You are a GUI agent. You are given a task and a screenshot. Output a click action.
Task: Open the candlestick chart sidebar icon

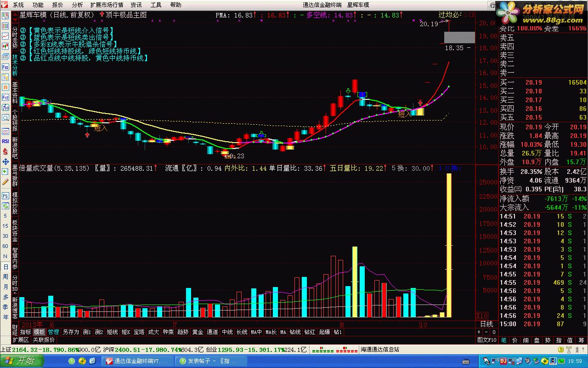coord(5,46)
